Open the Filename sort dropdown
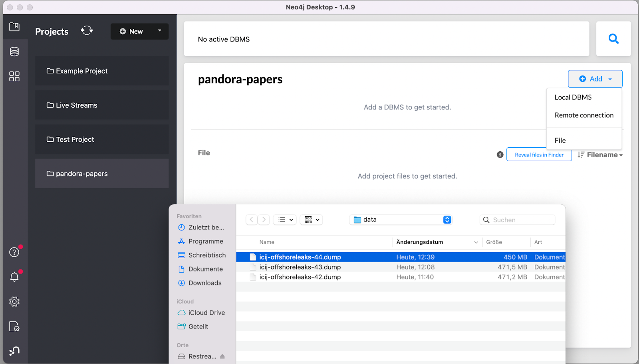639x364 pixels. coord(600,155)
